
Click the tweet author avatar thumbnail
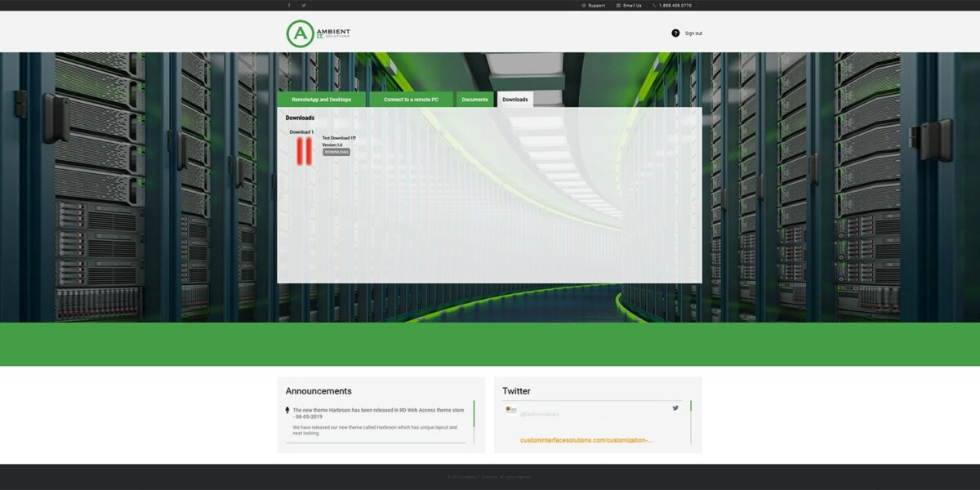(x=510, y=410)
